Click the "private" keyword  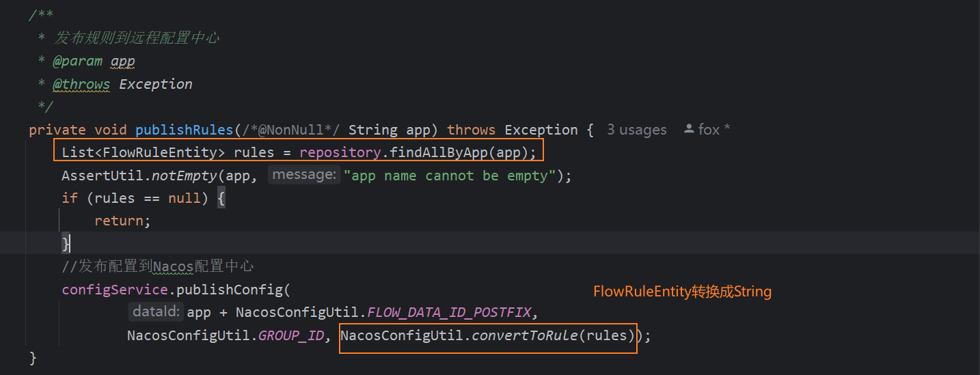(x=57, y=130)
